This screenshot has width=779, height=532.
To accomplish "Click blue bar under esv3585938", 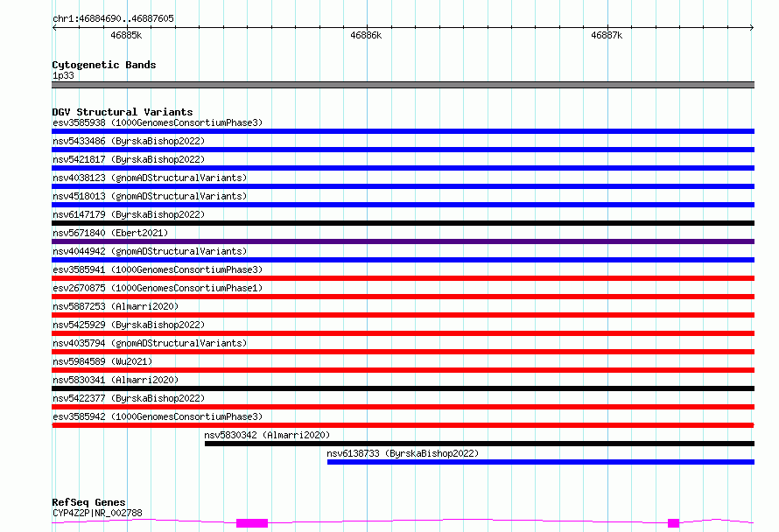I will pyautogui.click(x=403, y=131).
